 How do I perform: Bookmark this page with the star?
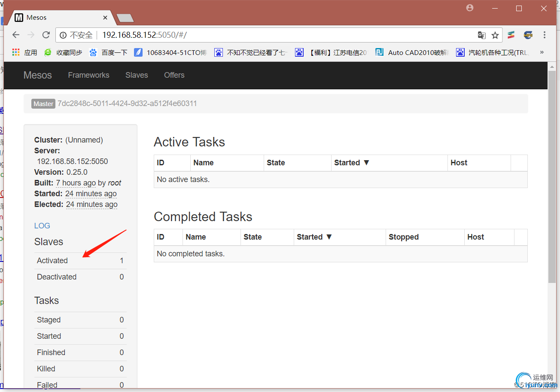tap(495, 35)
